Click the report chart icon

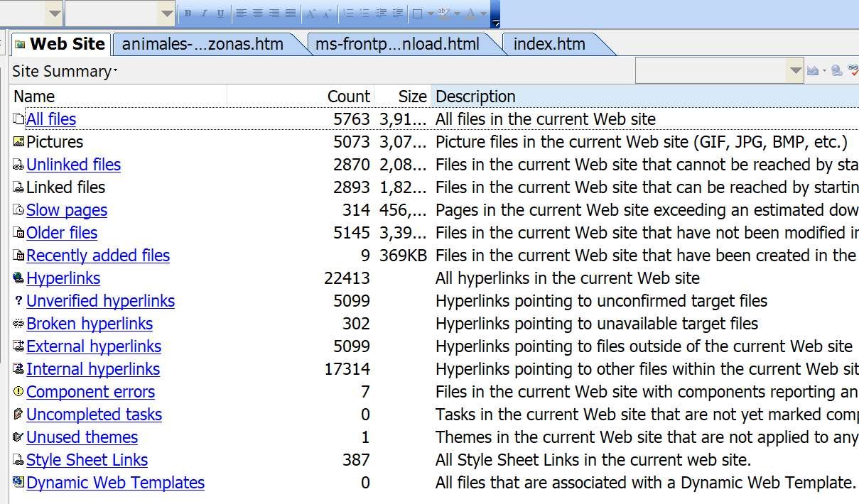pos(813,70)
